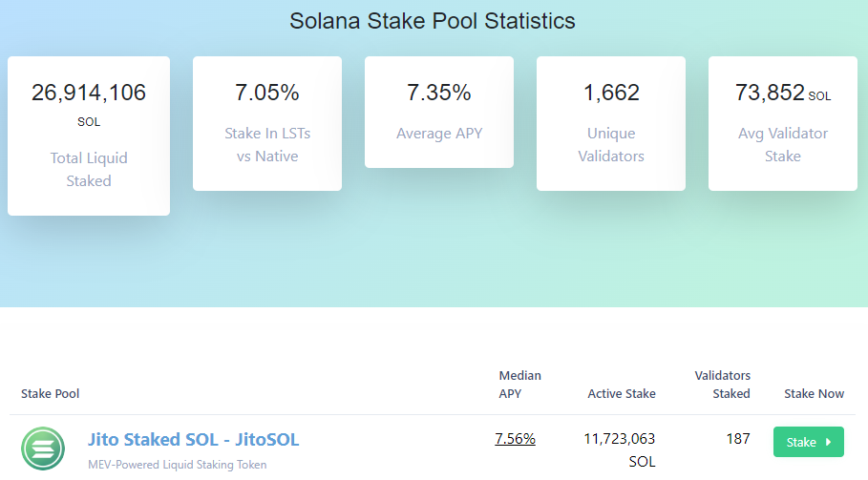
Task: Click the Active Stake column header
Action: pos(621,394)
